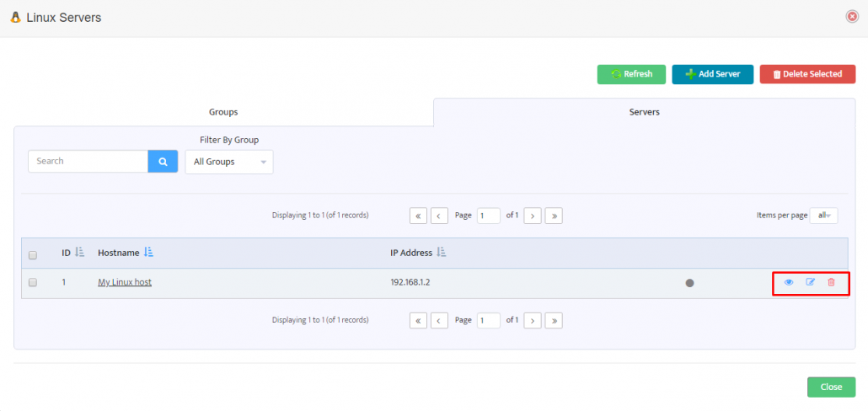Sort servers by Hostname sort icon
Screen dimensions: 868x411
(x=148, y=253)
